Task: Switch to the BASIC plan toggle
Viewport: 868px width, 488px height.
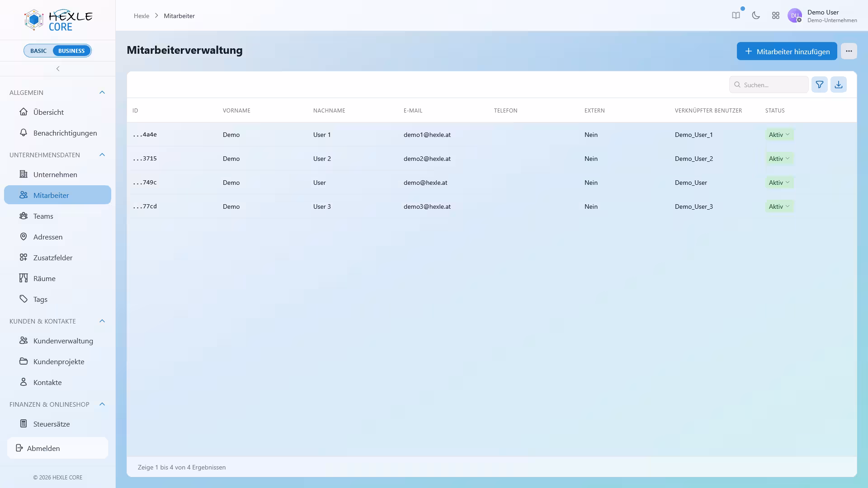Action: [x=38, y=51]
